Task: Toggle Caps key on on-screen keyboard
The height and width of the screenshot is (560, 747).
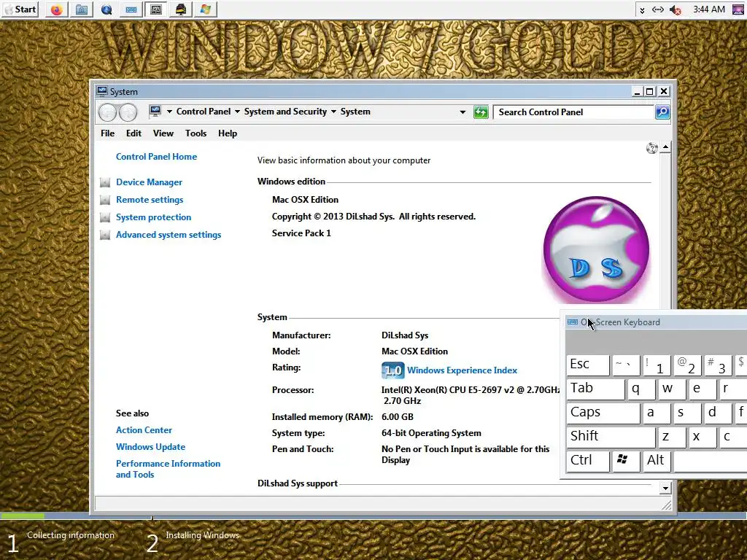Action: coord(603,413)
